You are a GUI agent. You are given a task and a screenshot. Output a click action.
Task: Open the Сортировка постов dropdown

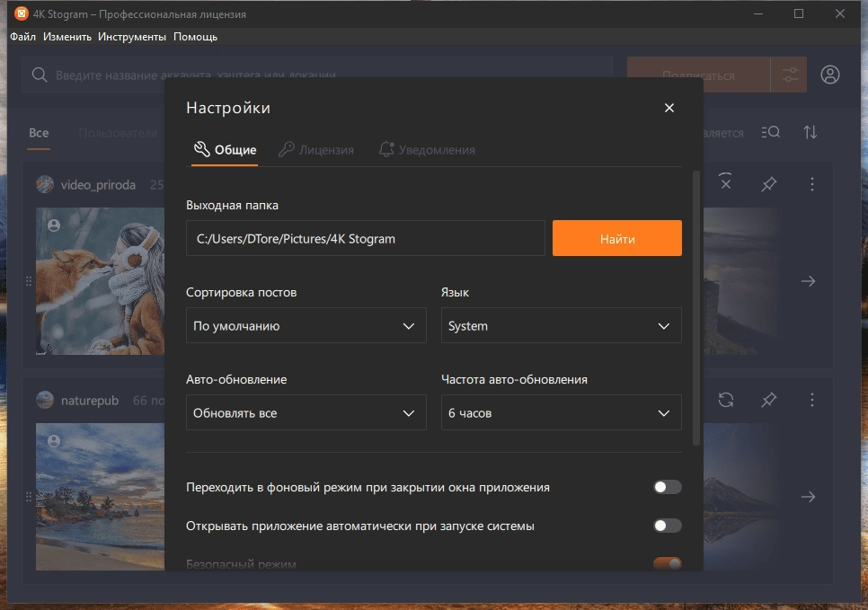306,325
